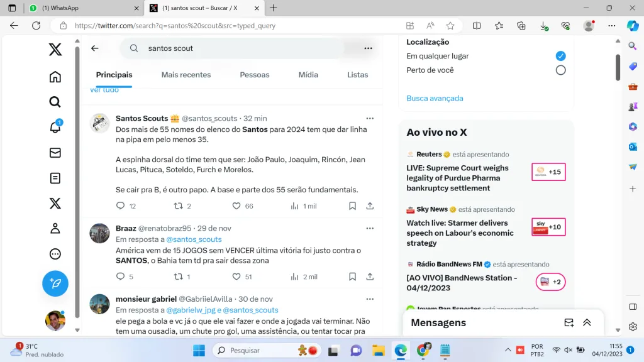
Task: Click back arrow beside search box
Action: click(x=95, y=48)
